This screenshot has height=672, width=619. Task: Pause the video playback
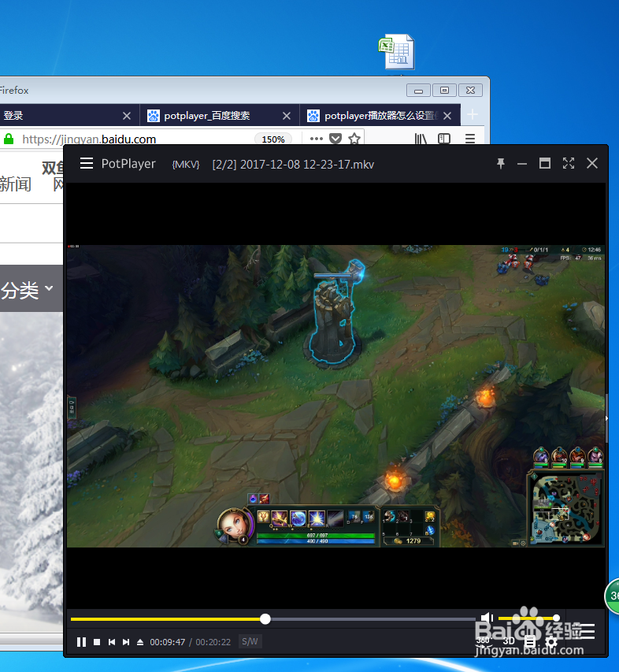[x=81, y=641]
